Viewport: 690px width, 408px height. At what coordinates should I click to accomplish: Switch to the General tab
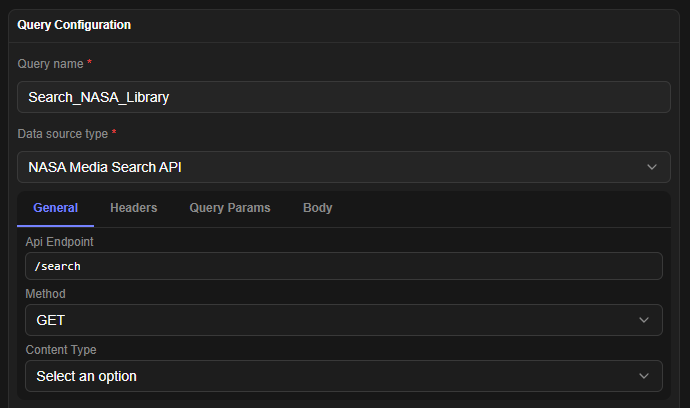[55, 208]
